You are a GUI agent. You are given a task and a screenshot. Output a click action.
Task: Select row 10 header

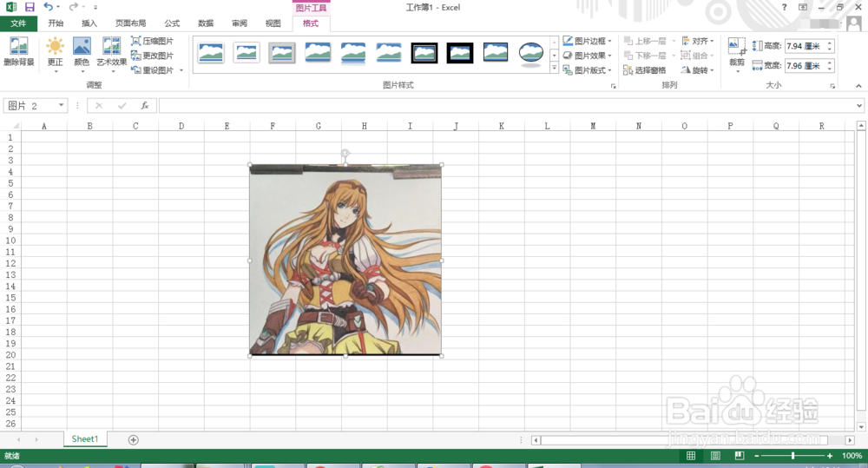[10, 241]
